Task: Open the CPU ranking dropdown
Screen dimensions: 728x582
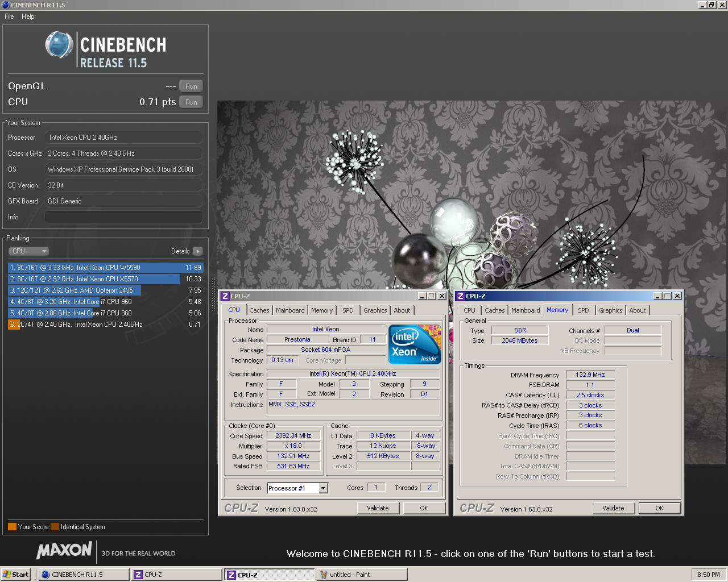Action: [28, 251]
